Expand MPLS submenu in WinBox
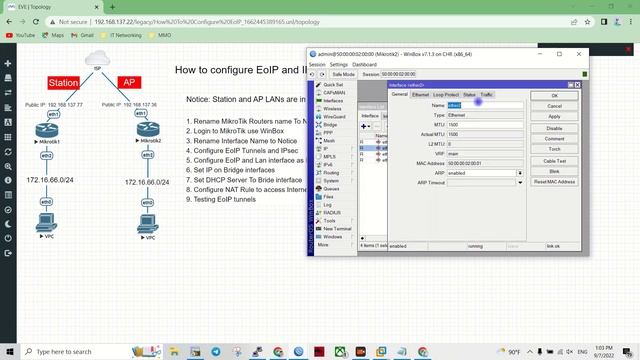Viewport: 640px width, 360px height. tap(353, 157)
